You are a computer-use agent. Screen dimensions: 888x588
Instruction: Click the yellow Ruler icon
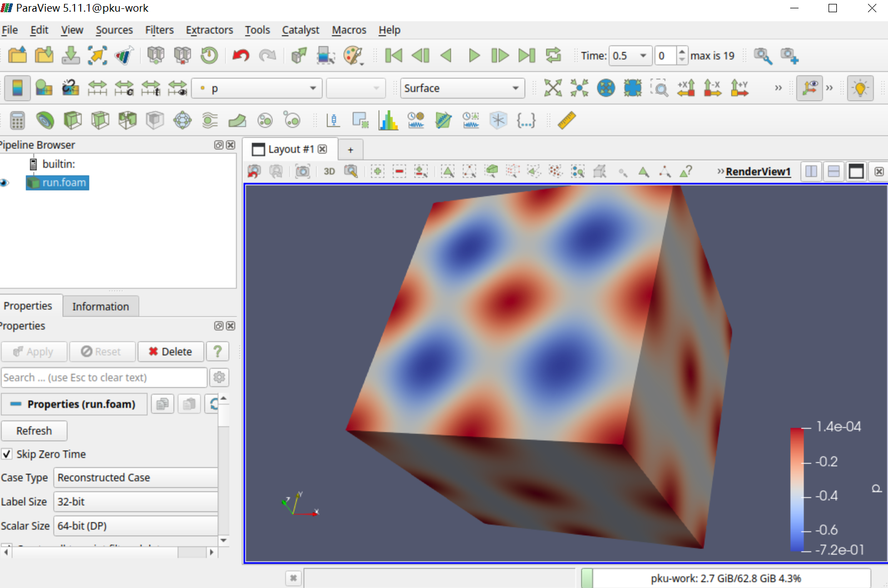pos(567,120)
